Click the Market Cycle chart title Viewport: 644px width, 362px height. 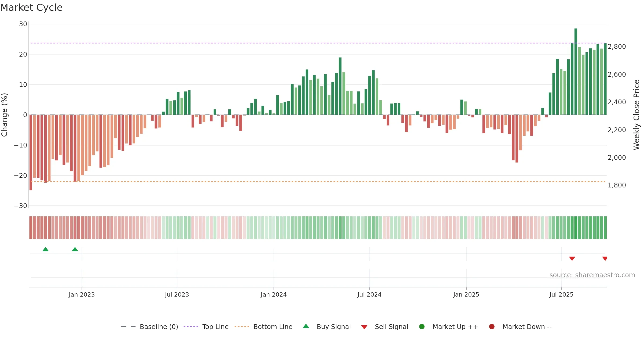coord(31,8)
